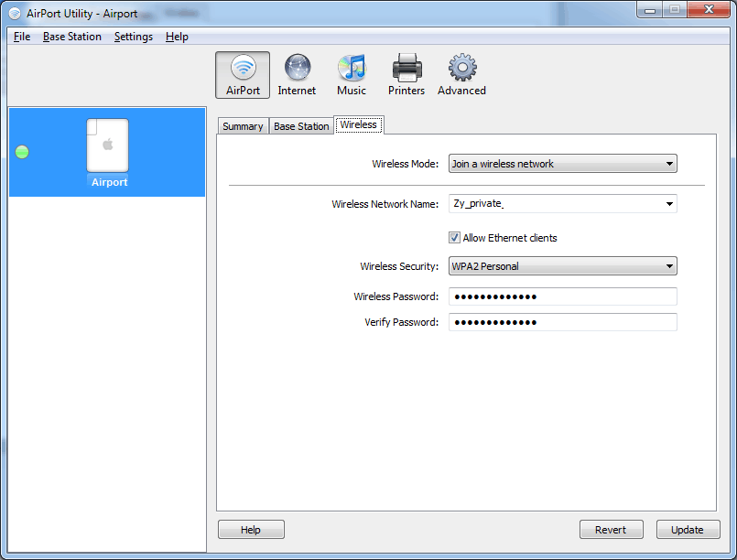The image size is (737, 560).
Task: Open the Advanced settings pane
Action: [x=461, y=75]
